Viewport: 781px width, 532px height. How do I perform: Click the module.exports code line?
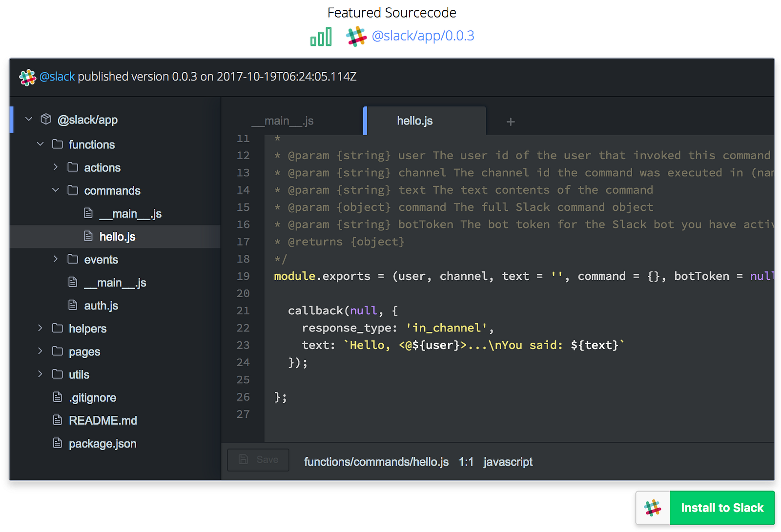pyautogui.click(x=524, y=276)
